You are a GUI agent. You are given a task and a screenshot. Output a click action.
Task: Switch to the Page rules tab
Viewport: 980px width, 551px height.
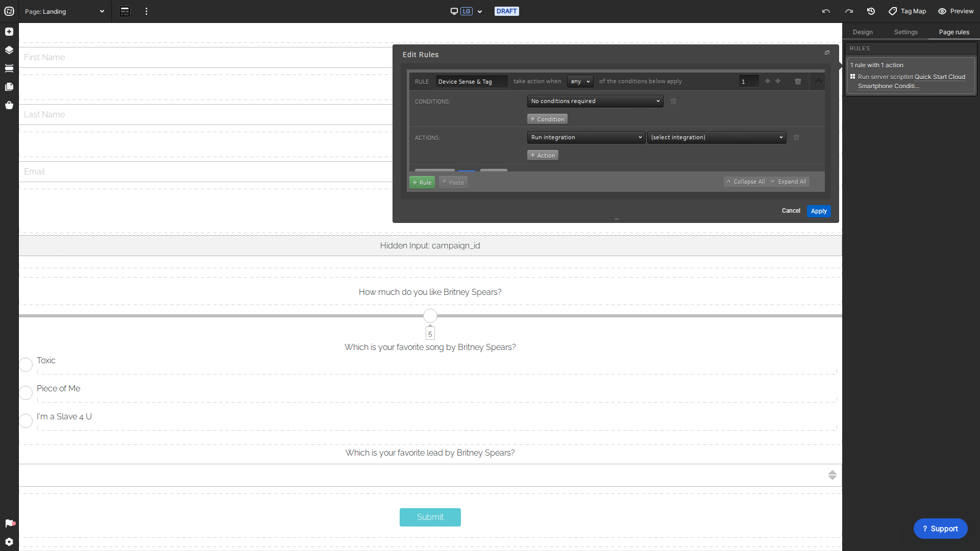tap(954, 32)
